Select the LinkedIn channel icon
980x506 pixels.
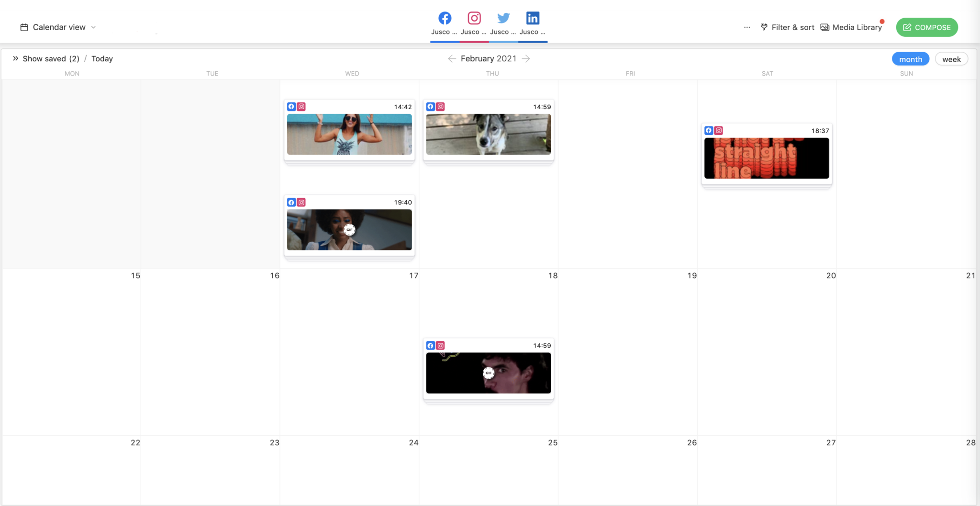[x=533, y=18]
